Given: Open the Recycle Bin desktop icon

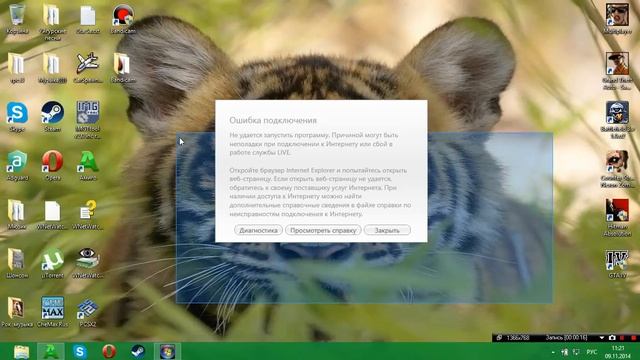Looking at the screenshot, I should click(17, 19).
